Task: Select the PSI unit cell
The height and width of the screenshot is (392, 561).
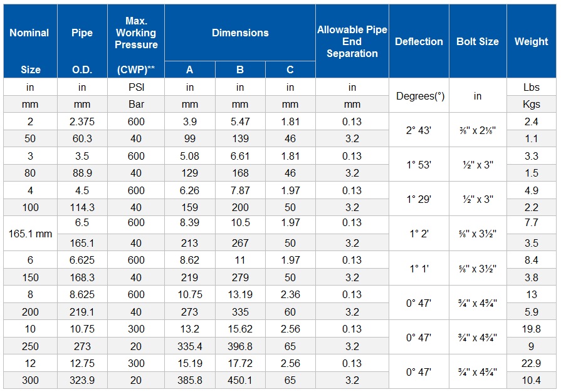Action: pos(136,87)
